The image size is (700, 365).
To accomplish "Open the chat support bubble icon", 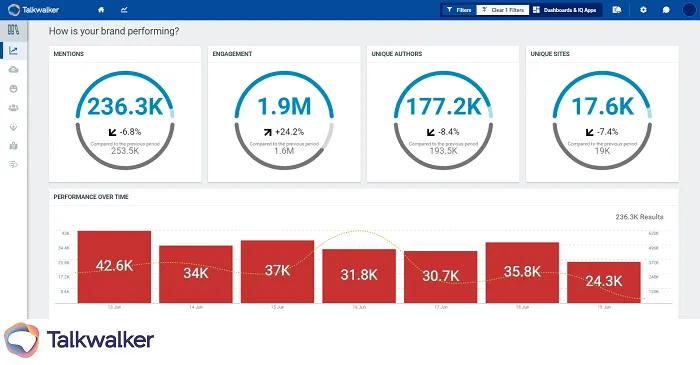I will pyautogui.click(x=666, y=10).
